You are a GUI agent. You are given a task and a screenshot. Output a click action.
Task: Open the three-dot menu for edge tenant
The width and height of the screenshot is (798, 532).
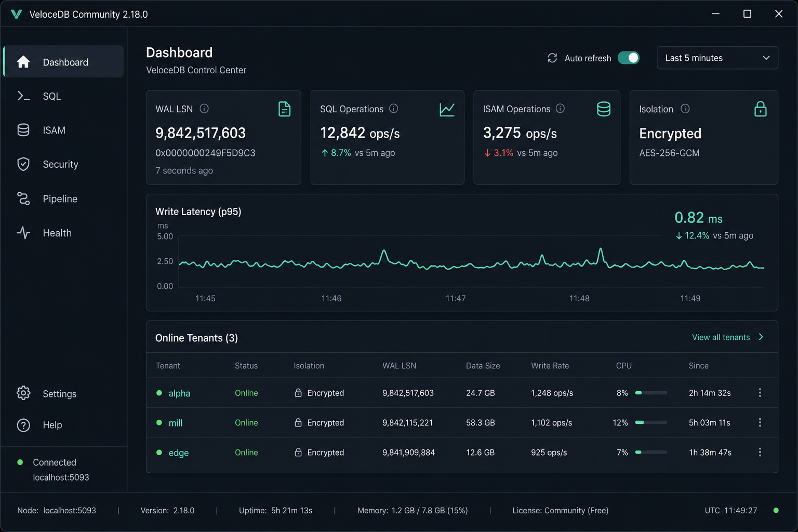pos(760,453)
